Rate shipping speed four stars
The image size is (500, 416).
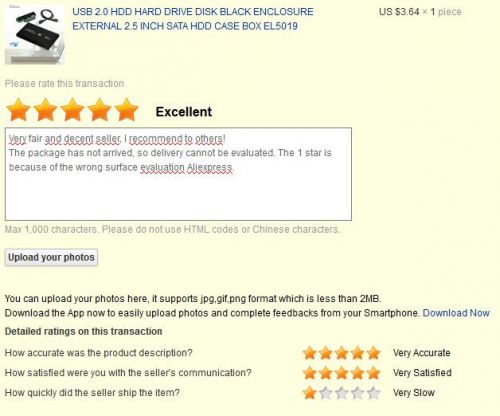pos(358,393)
